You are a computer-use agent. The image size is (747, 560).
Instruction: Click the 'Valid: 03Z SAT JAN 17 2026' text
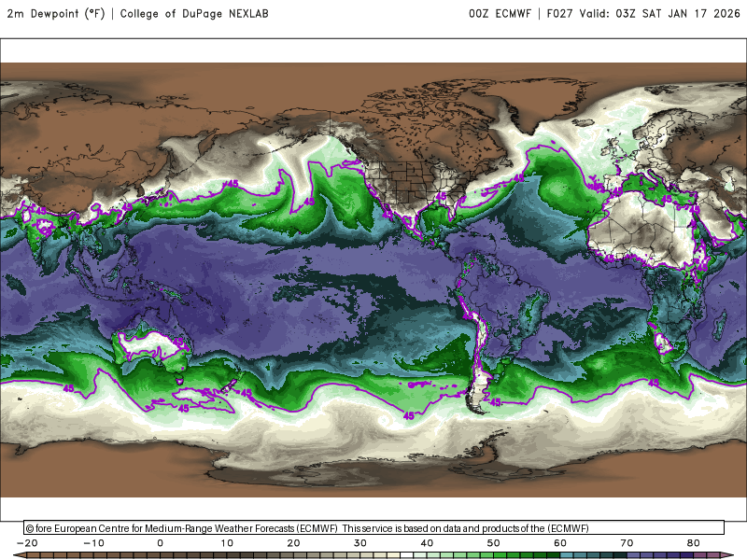659,14
